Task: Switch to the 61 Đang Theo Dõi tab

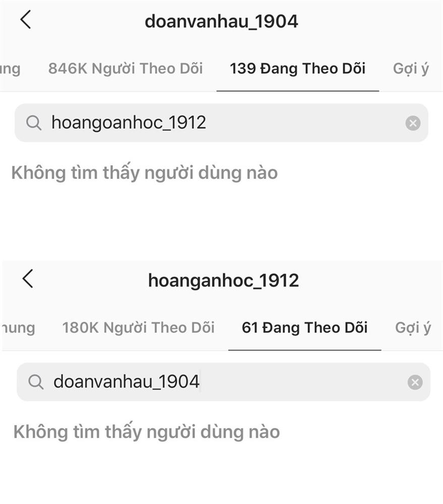Action: [305, 328]
